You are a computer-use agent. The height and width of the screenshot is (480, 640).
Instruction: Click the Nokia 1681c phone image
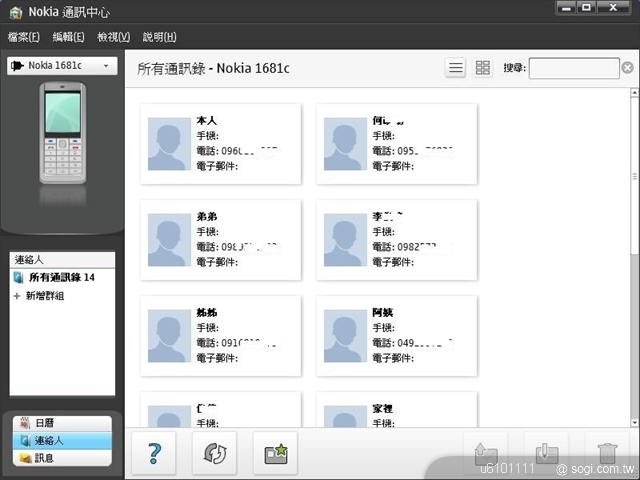(62, 133)
